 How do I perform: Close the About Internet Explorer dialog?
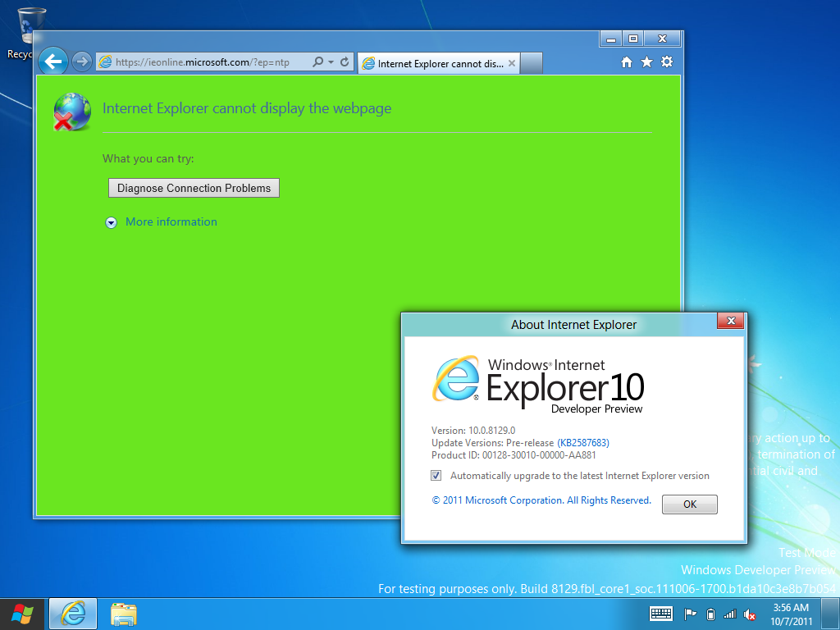point(731,321)
